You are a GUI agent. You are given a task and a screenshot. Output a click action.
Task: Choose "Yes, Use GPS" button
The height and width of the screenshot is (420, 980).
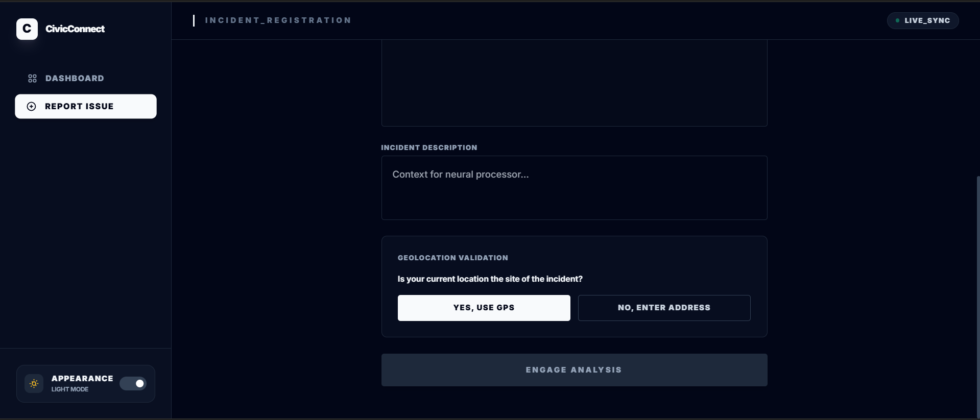[484, 308]
